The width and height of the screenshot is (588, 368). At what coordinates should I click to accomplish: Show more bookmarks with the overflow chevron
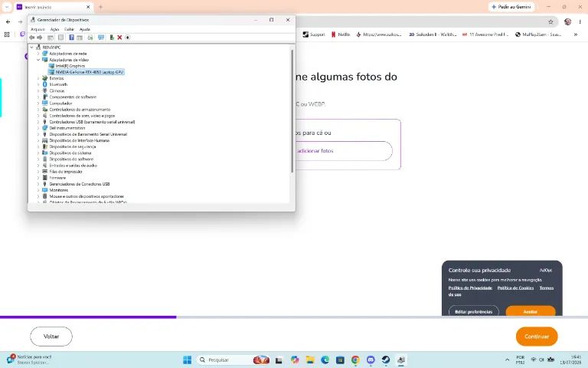coord(575,34)
